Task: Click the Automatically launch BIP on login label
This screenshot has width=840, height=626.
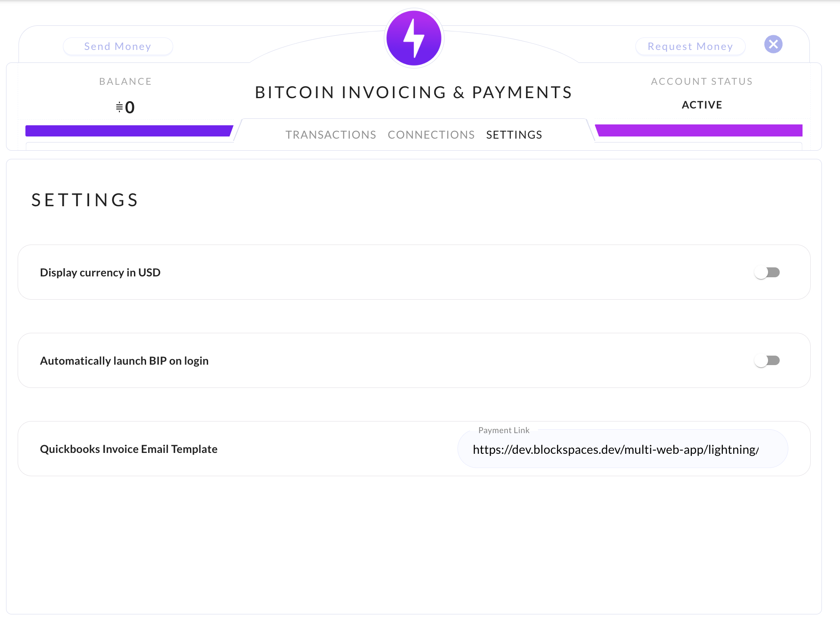Action: point(124,361)
